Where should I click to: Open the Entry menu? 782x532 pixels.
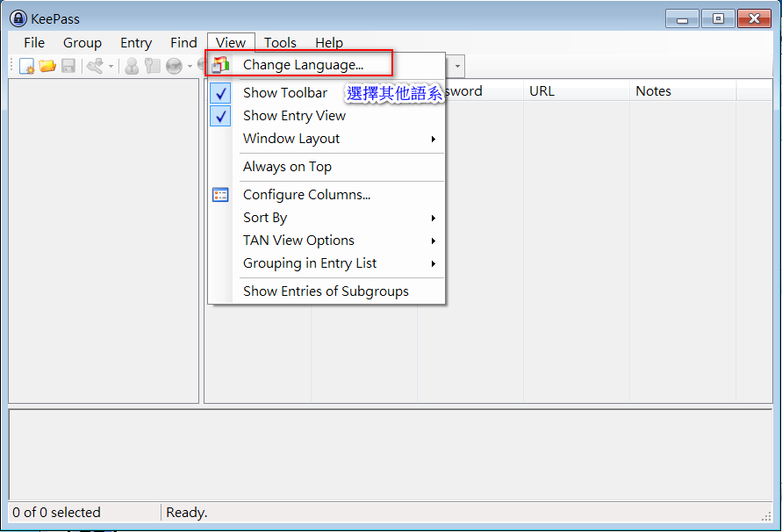(136, 43)
